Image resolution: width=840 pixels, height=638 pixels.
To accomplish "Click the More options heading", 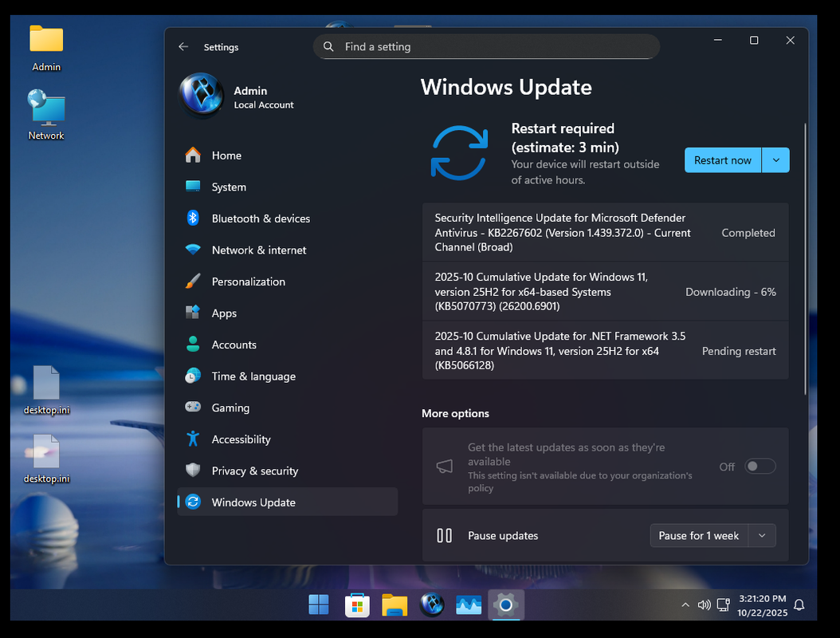I will (x=455, y=413).
